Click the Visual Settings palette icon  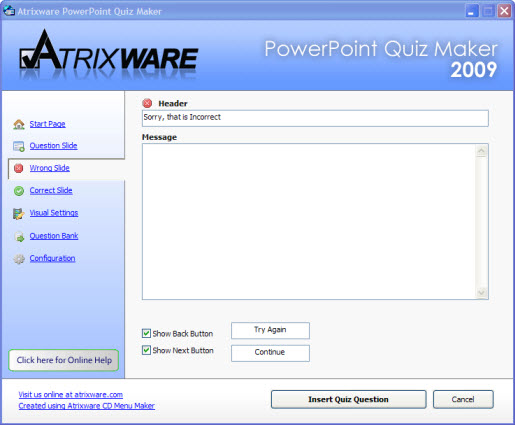point(19,213)
